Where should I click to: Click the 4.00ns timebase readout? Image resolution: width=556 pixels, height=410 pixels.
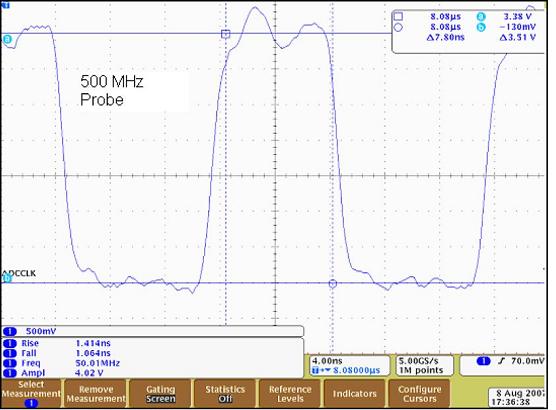327,361
